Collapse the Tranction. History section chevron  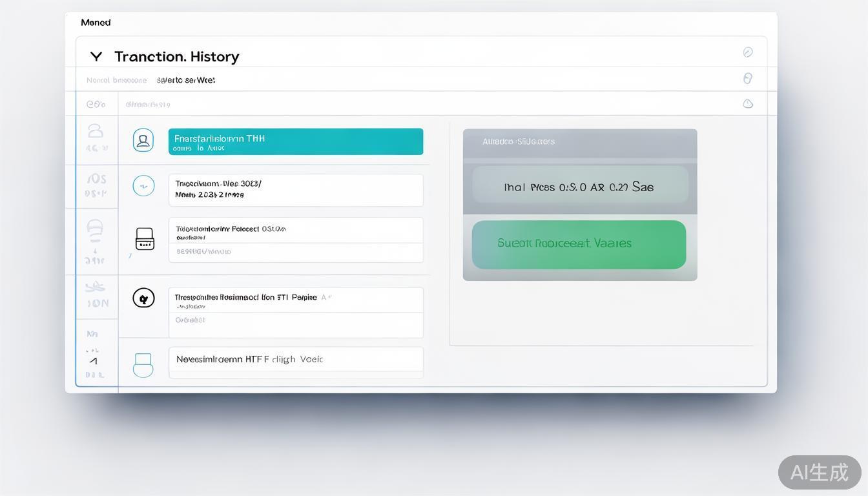click(x=96, y=57)
